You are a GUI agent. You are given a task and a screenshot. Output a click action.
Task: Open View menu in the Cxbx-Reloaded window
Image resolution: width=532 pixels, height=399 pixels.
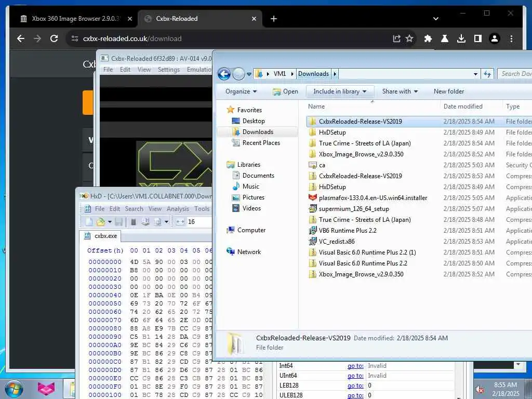coord(144,70)
